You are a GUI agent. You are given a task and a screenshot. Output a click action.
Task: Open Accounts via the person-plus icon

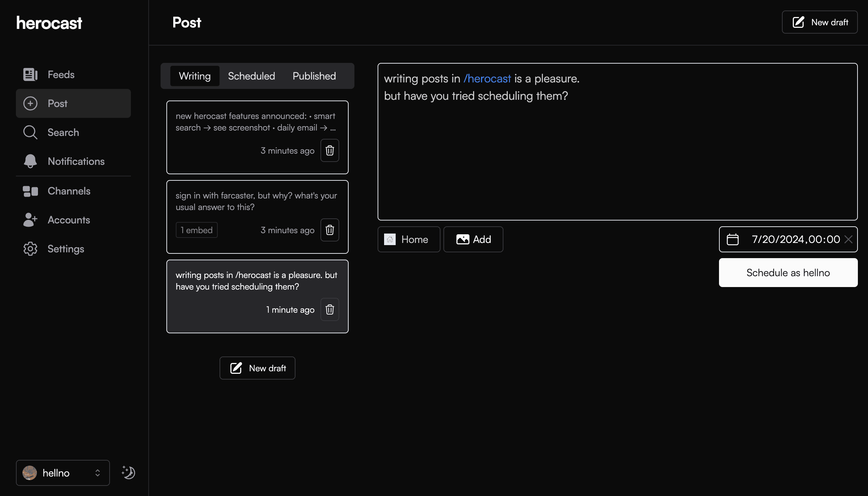30,220
